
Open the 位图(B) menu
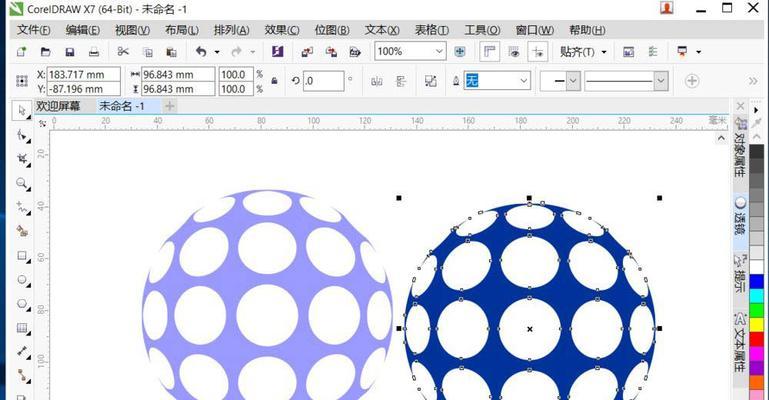[332, 30]
